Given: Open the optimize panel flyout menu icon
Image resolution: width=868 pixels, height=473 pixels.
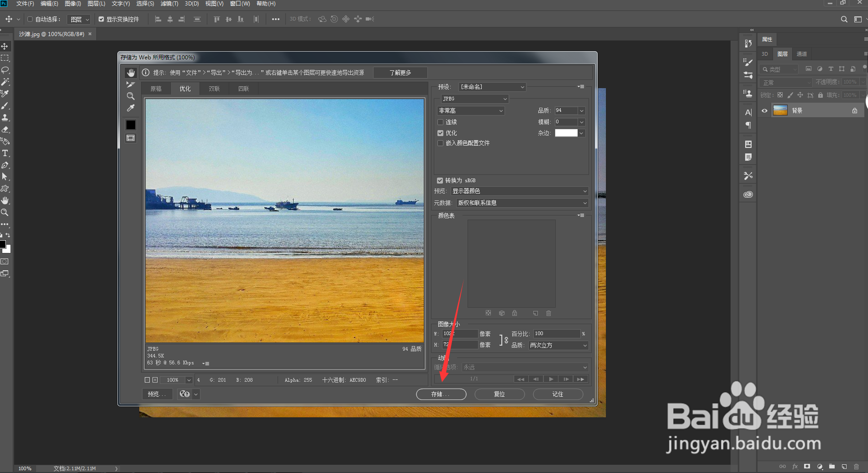Looking at the screenshot, I should [x=581, y=87].
